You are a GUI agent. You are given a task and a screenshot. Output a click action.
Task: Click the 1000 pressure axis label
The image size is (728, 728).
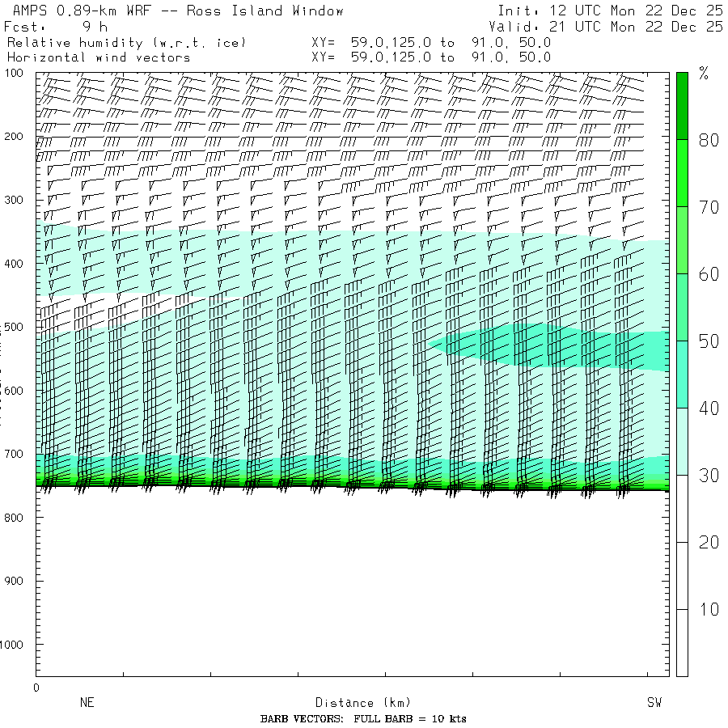click(x=11, y=645)
